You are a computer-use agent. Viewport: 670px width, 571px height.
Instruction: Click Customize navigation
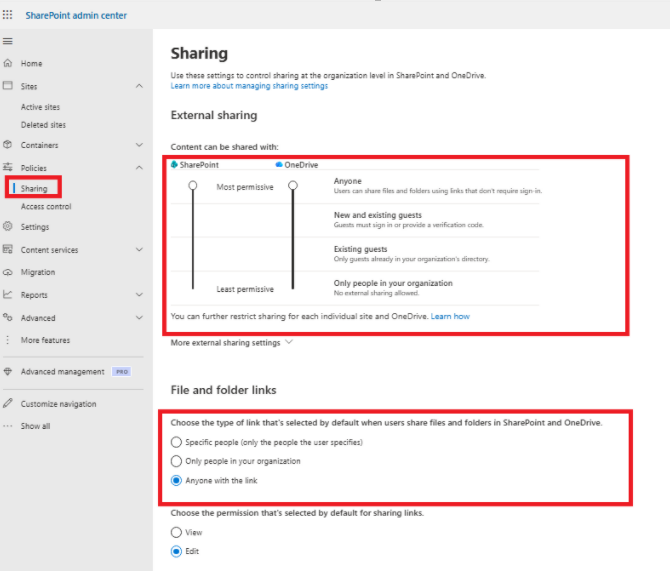click(59, 404)
